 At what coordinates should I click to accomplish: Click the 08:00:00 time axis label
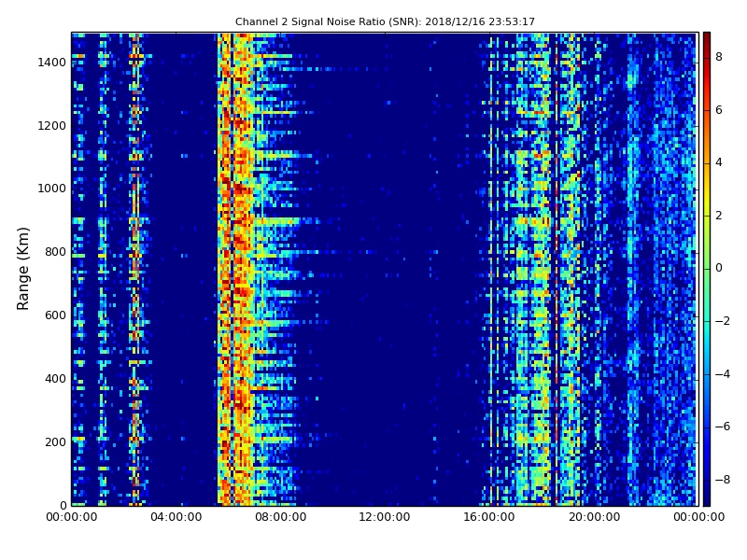(x=281, y=517)
